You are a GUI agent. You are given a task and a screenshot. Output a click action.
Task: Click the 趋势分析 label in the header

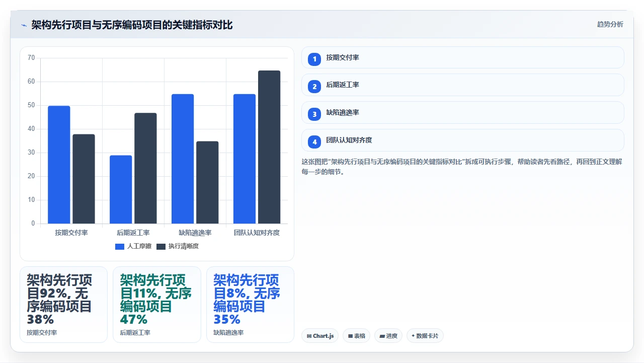click(610, 24)
